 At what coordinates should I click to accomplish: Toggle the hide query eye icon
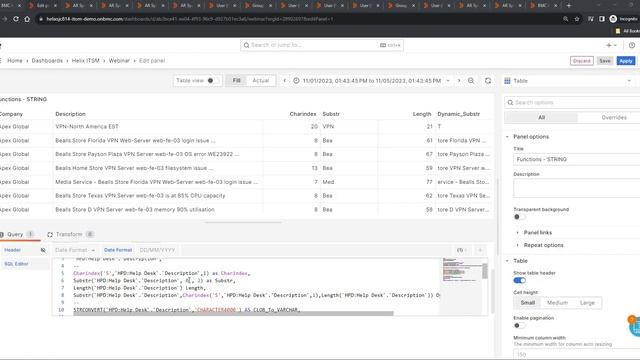(x=43, y=250)
